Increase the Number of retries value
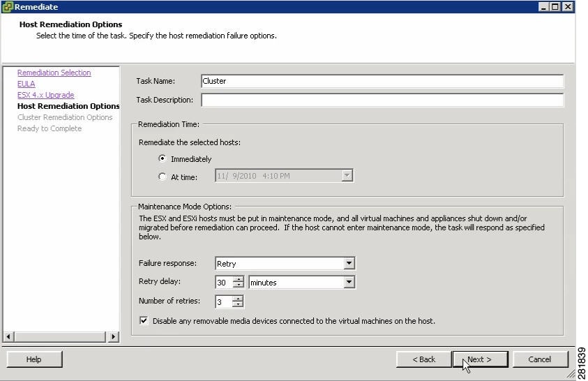The width and height of the screenshot is (588, 381). pos(237,299)
